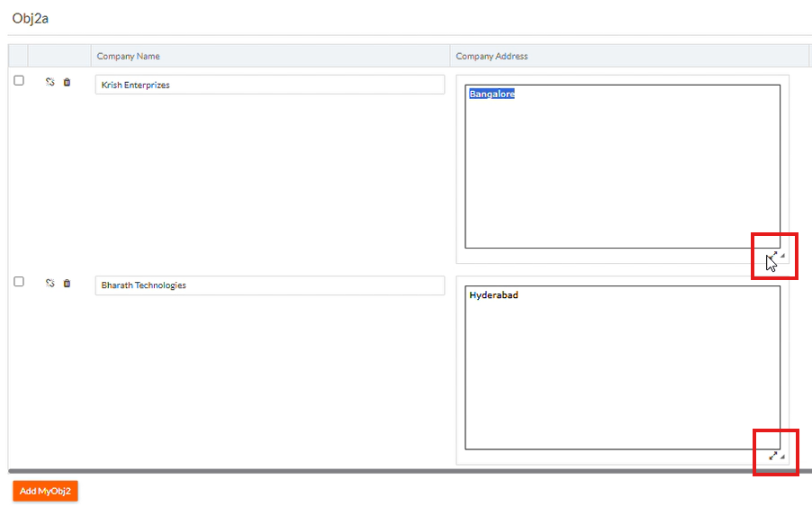Click the Obj2a section heading
The height and width of the screenshot is (516, 812).
pyautogui.click(x=31, y=18)
